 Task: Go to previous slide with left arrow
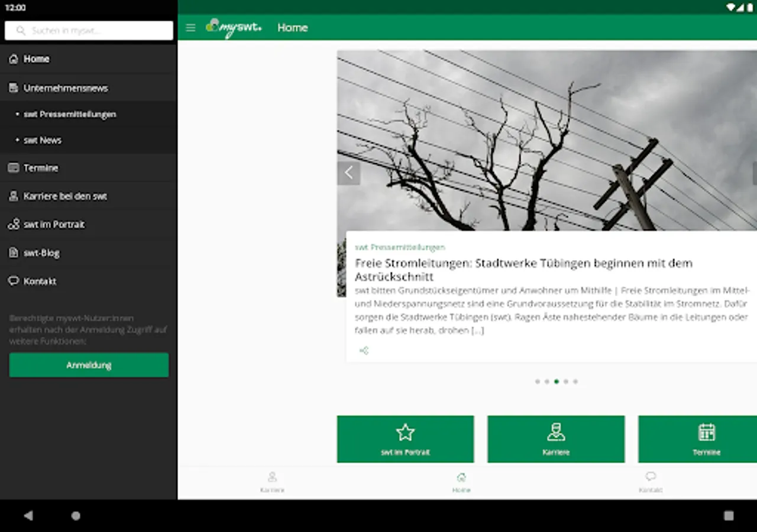pyautogui.click(x=349, y=173)
